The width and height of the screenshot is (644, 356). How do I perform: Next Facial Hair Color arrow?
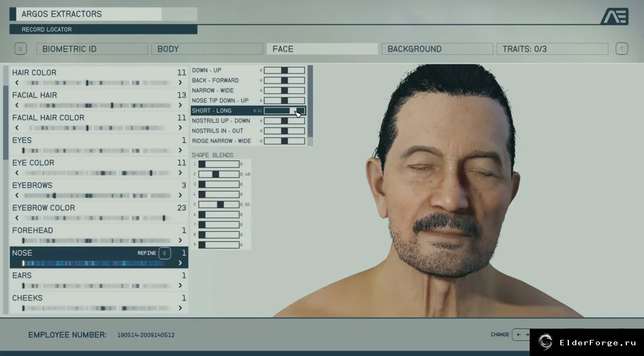pyautogui.click(x=180, y=128)
